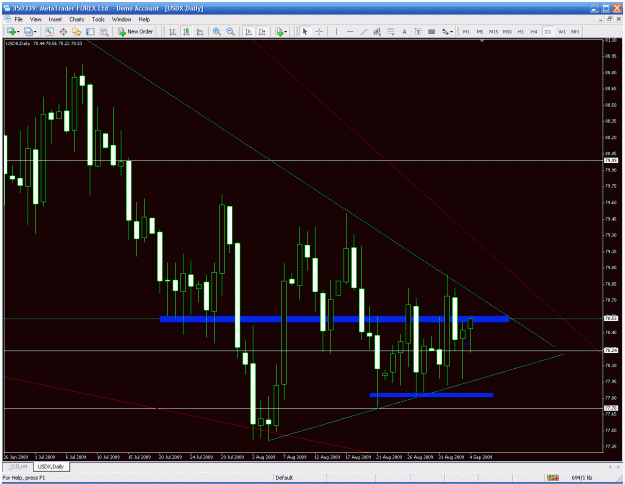Select the equidistant channel tool
625x484 pixels.
coord(377,31)
